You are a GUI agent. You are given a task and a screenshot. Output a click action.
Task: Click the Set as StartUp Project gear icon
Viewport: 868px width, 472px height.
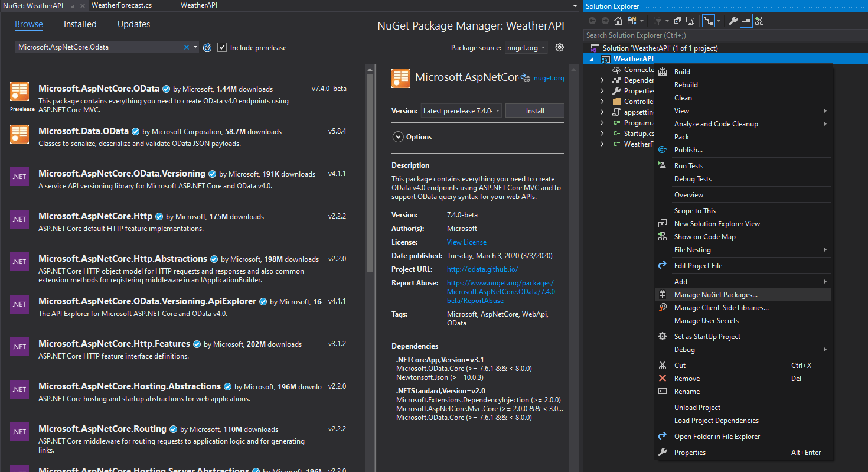tap(663, 336)
